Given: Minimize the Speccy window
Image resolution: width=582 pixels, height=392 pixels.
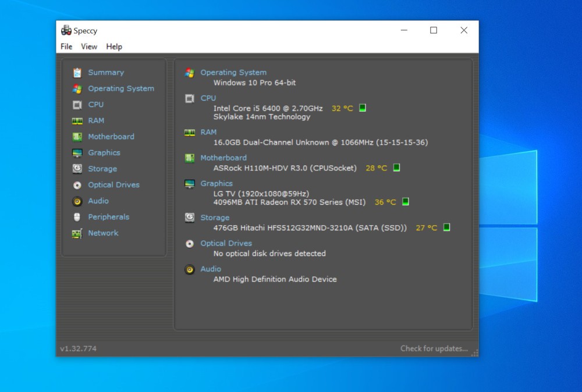Looking at the screenshot, I should tap(404, 30).
